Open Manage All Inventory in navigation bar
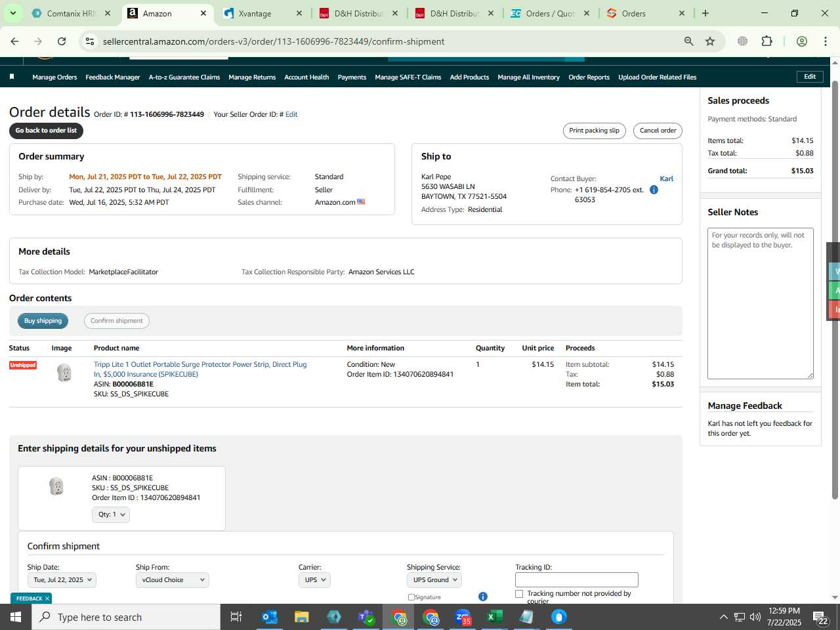Viewport: 840px width, 630px height. (x=528, y=77)
